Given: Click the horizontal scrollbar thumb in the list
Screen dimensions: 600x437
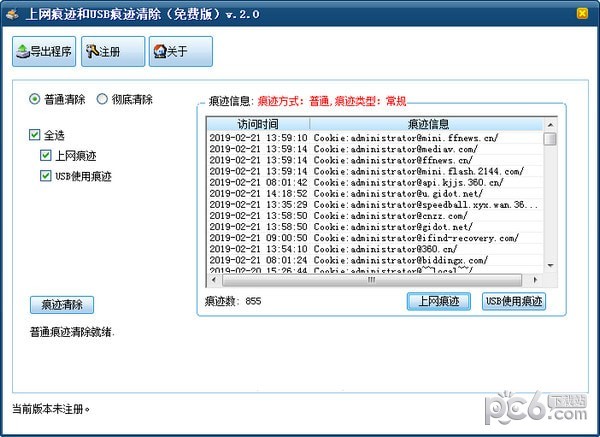Looking at the screenshot, I should click(372, 280).
